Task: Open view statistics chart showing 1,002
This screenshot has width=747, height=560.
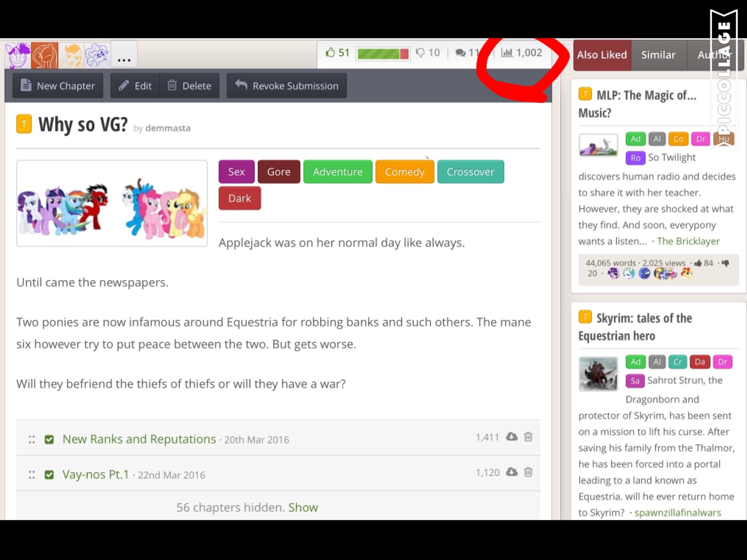Action: coord(522,53)
